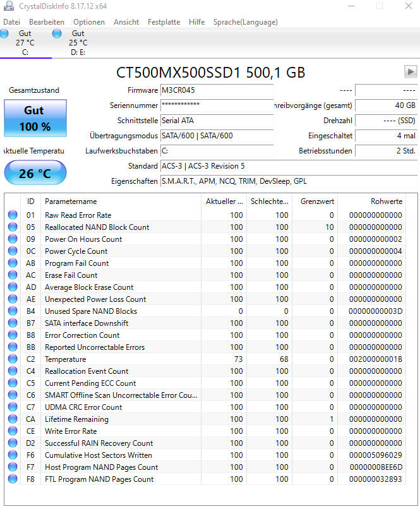420x509 pixels.
Task: Click status orb for FTL Program NAND Pages Count
Action: (x=13, y=479)
